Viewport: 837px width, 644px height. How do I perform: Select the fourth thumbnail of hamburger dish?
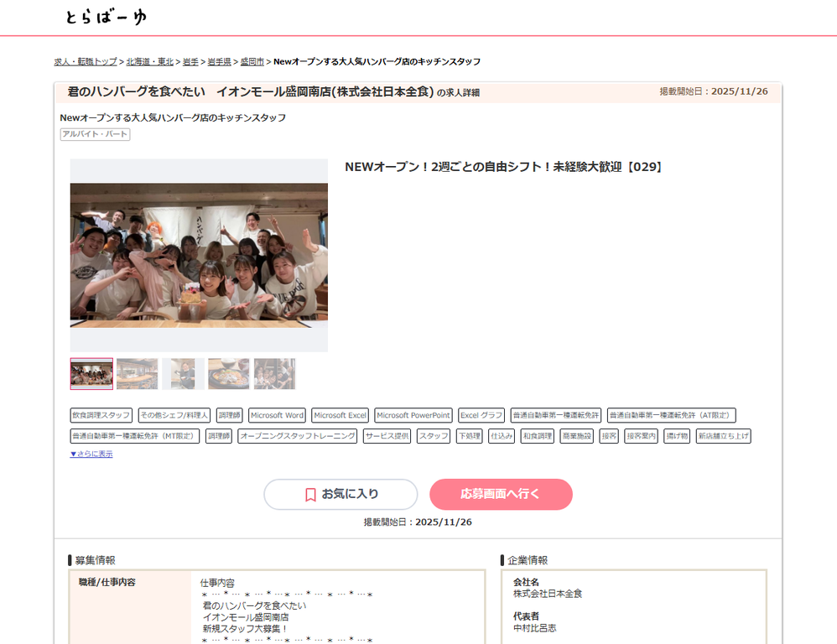point(228,373)
